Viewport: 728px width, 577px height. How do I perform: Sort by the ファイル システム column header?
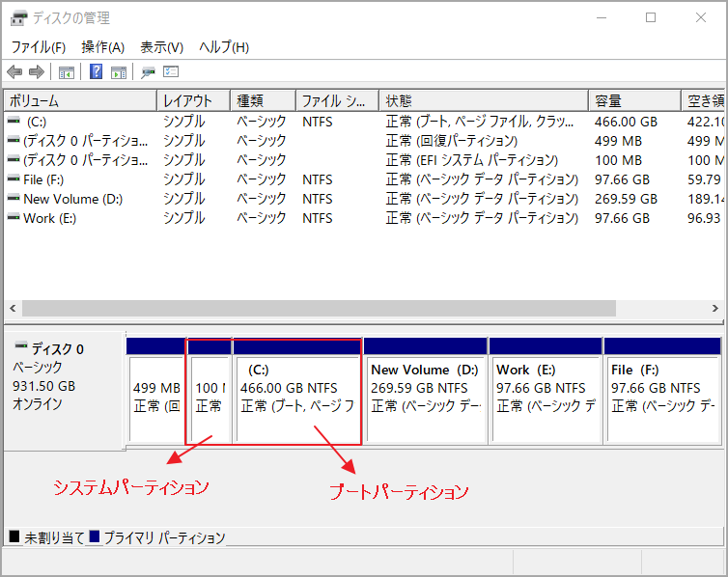coord(338,100)
